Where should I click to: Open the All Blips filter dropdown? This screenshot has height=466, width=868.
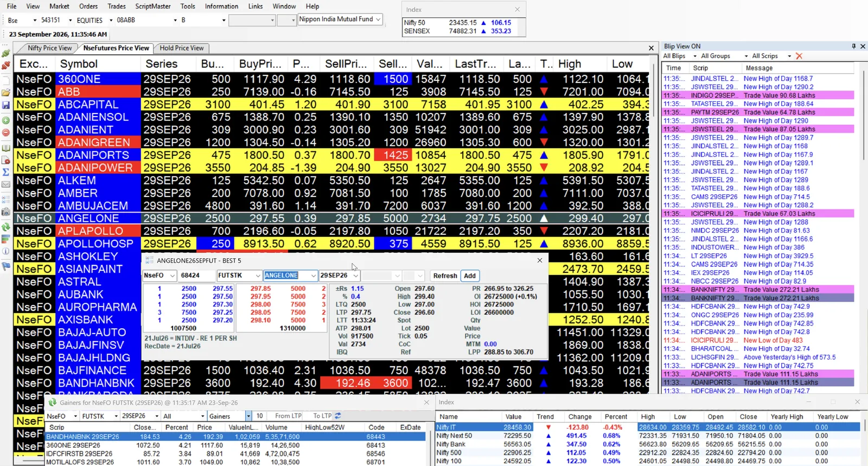(x=695, y=56)
